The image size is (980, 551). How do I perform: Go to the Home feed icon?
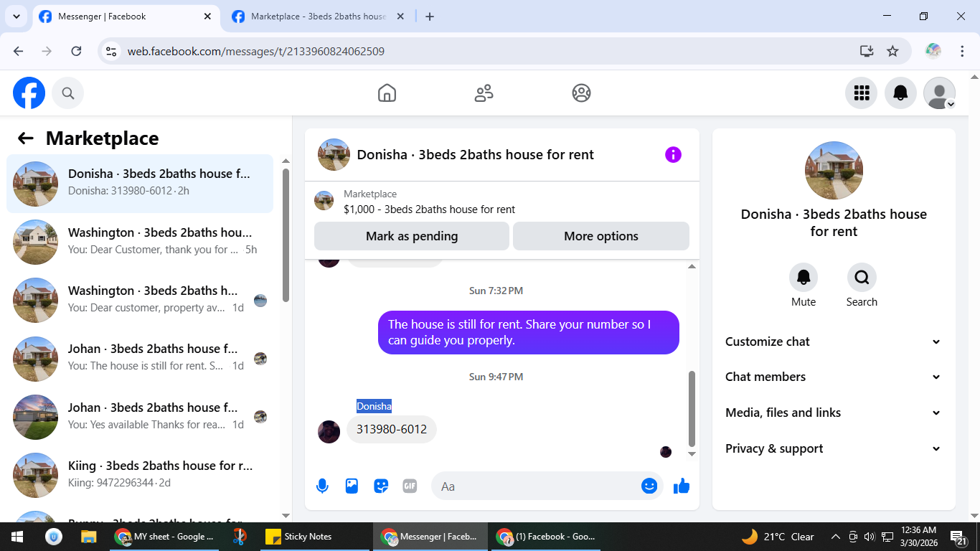point(387,93)
